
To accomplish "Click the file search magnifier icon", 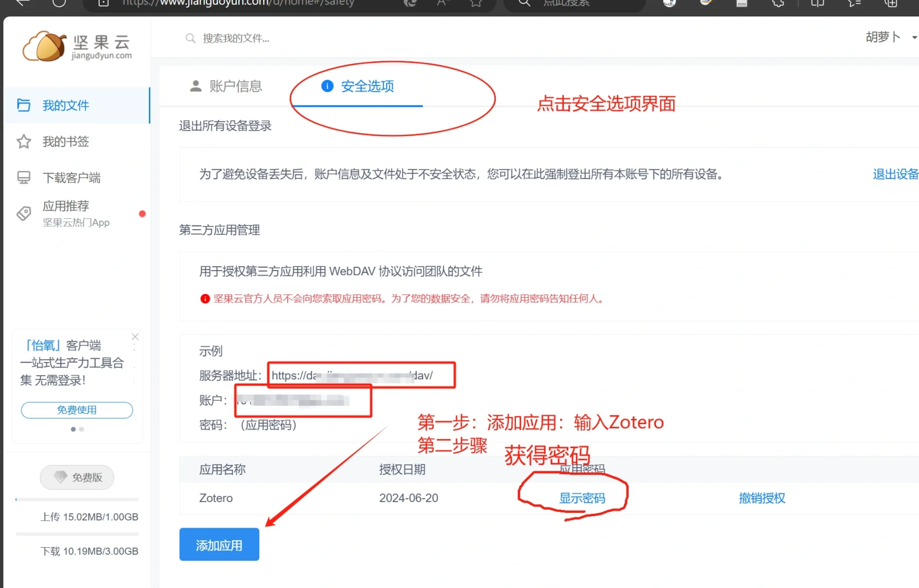I will tap(190, 38).
